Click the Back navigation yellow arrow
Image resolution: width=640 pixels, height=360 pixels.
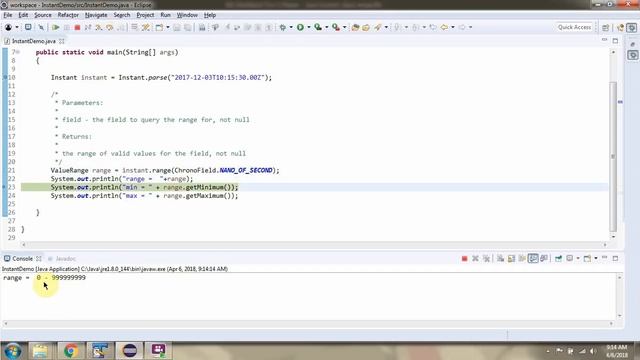point(444,27)
